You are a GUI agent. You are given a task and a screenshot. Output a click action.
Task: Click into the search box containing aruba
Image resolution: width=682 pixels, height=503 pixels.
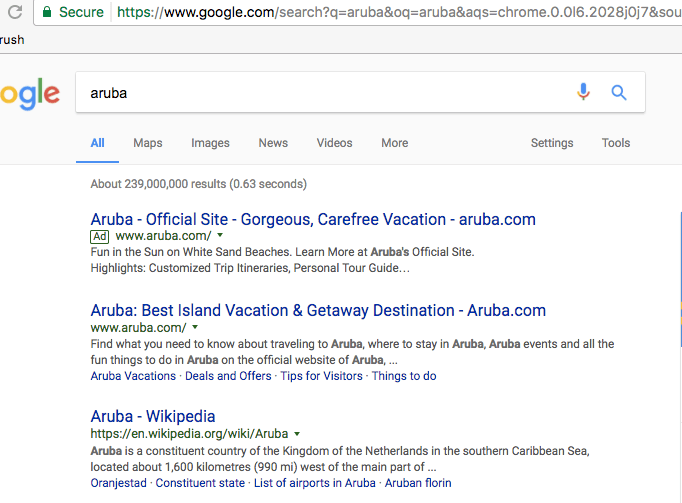(x=322, y=93)
